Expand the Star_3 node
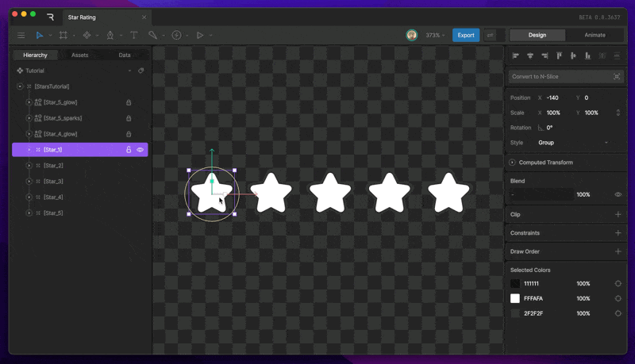This screenshot has height=364, width=635. (x=29, y=181)
